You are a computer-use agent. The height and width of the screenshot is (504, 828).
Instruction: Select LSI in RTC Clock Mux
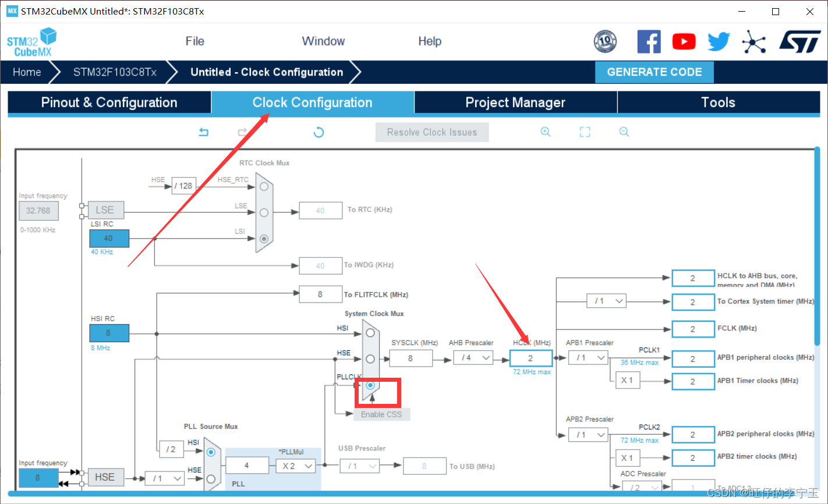coord(264,238)
